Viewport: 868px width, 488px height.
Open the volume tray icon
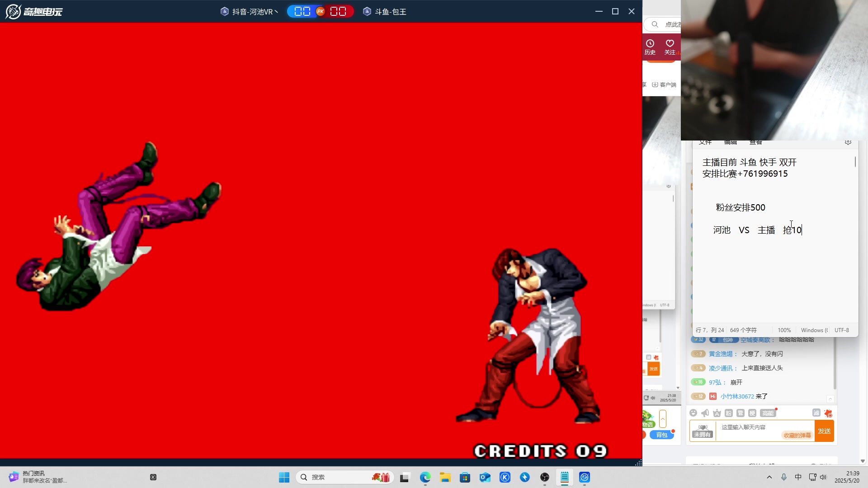tap(823, 477)
